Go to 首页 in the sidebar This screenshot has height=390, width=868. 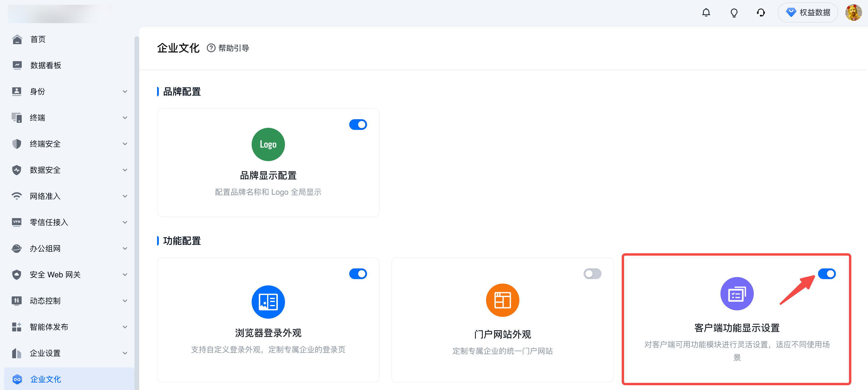[x=38, y=39]
